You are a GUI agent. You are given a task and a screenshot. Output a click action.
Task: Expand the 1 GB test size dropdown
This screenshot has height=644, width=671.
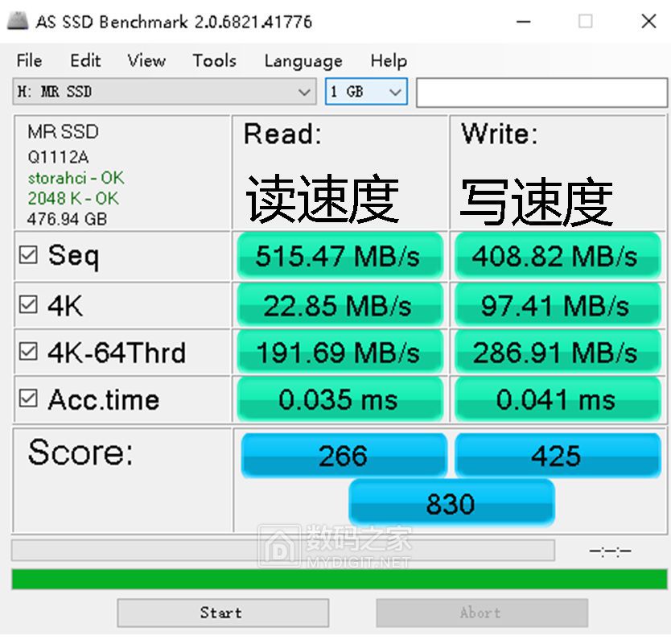point(366,91)
